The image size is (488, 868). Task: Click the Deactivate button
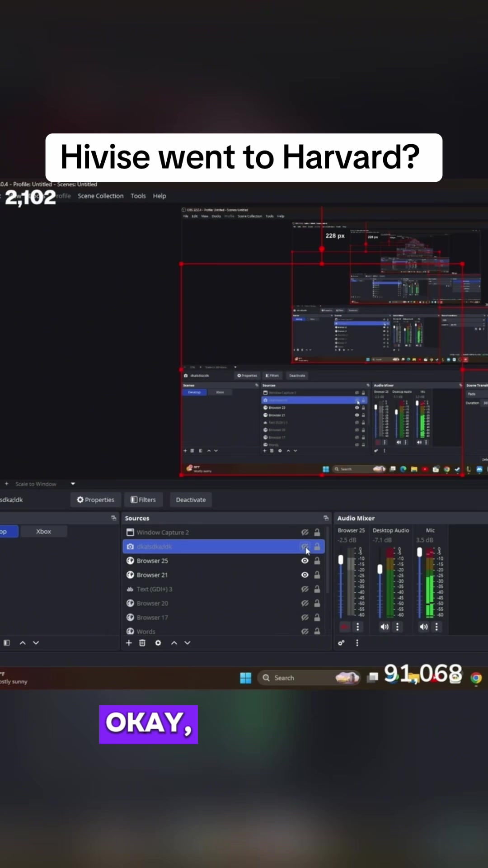coord(191,500)
